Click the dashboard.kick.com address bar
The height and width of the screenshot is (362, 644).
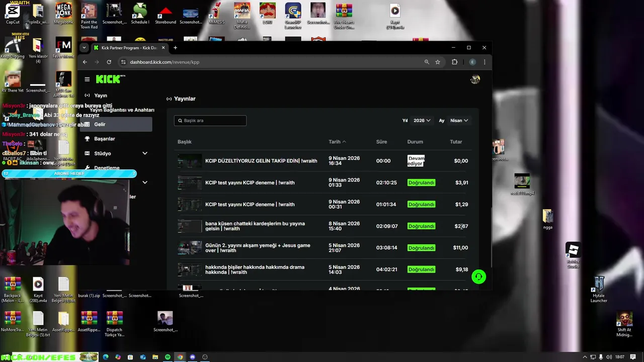pyautogui.click(x=272, y=62)
